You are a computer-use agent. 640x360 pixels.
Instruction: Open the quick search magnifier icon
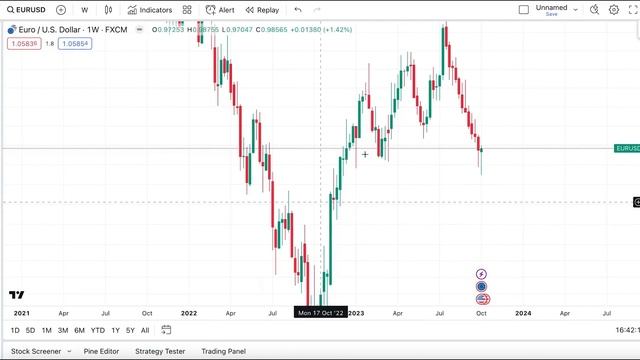coord(594,10)
